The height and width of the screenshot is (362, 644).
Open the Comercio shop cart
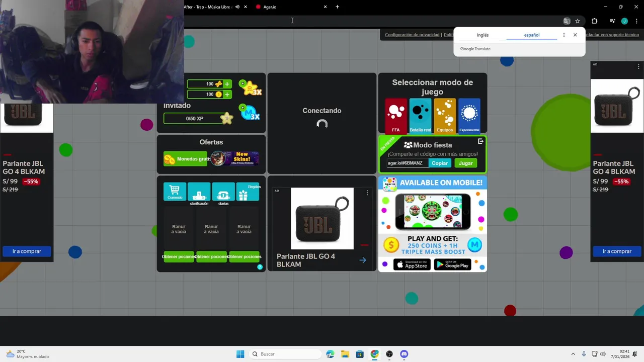pyautogui.click(x=175, y=192)
